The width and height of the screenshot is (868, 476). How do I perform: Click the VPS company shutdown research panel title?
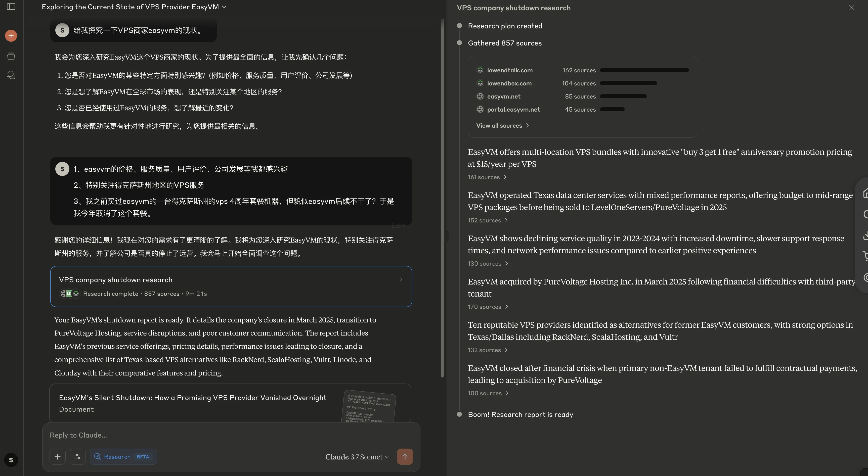click(x=513, y=8)
